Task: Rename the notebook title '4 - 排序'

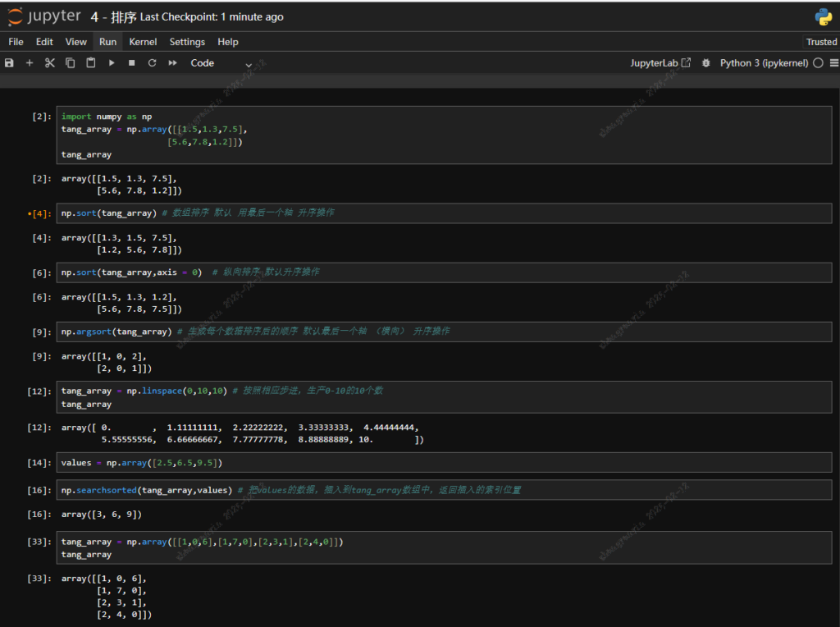Action: 113,17
